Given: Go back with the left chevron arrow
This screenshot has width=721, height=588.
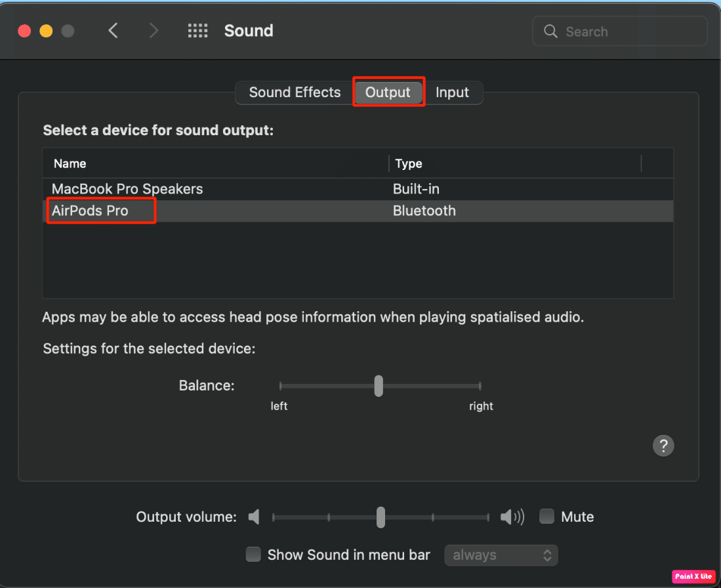Looking at the screenshot, I should click(x=113, y=31).
